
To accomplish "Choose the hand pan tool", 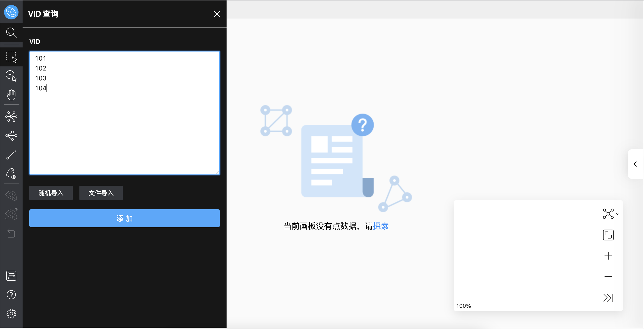I will (x=11, y=95).
